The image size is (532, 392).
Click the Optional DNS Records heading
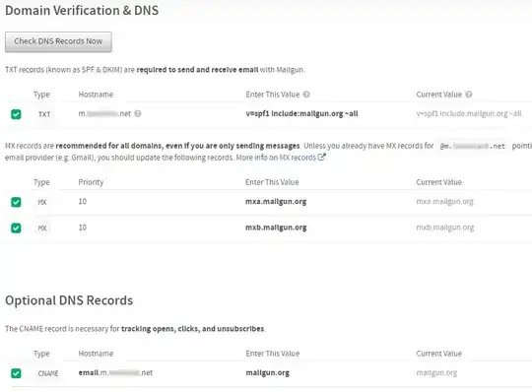69,300
